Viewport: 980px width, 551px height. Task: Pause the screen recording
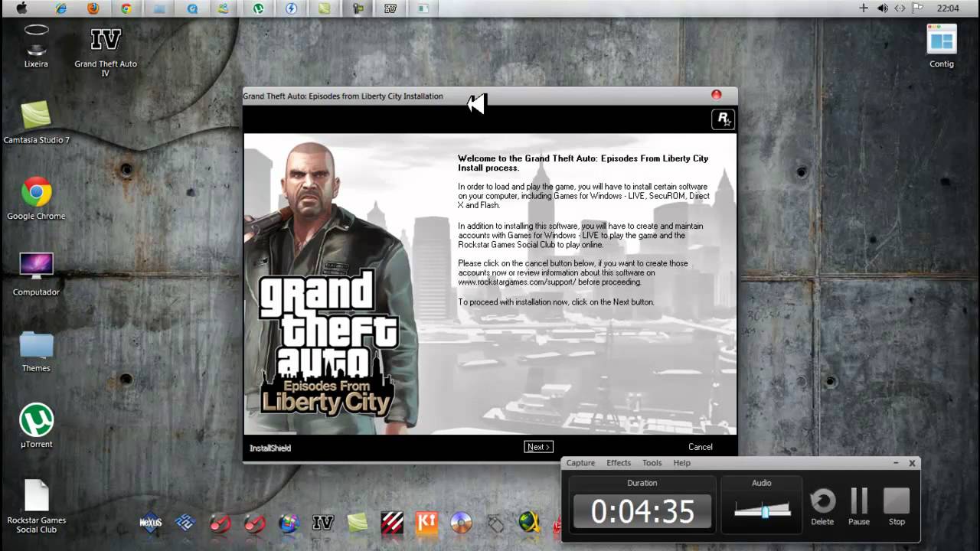point(859,507)
